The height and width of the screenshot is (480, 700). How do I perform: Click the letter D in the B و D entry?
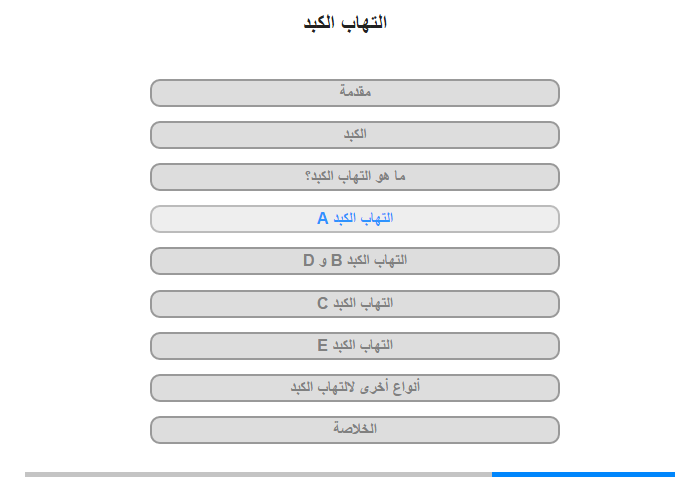point(308,260)
